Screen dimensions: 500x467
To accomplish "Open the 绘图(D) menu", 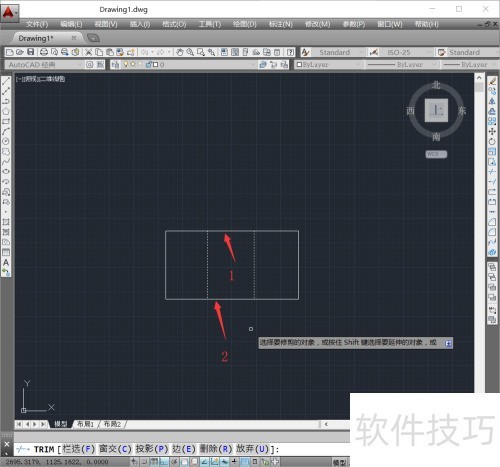I will tap(244, 24).
